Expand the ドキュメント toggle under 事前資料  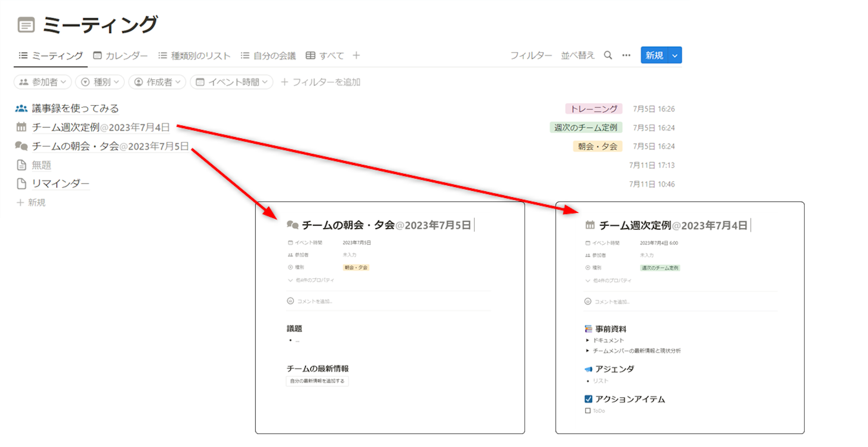pyautogui.click(x=587, y=340)
